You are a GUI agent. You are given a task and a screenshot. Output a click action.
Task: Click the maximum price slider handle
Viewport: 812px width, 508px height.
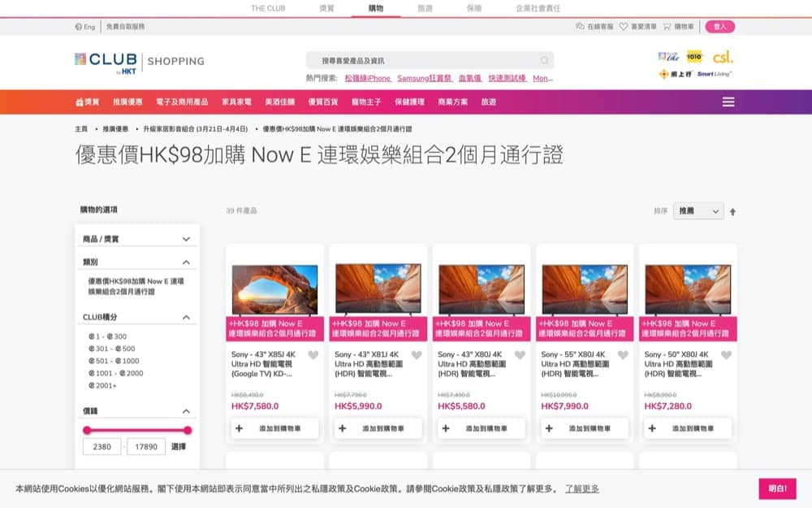click(x=188, y=430)
